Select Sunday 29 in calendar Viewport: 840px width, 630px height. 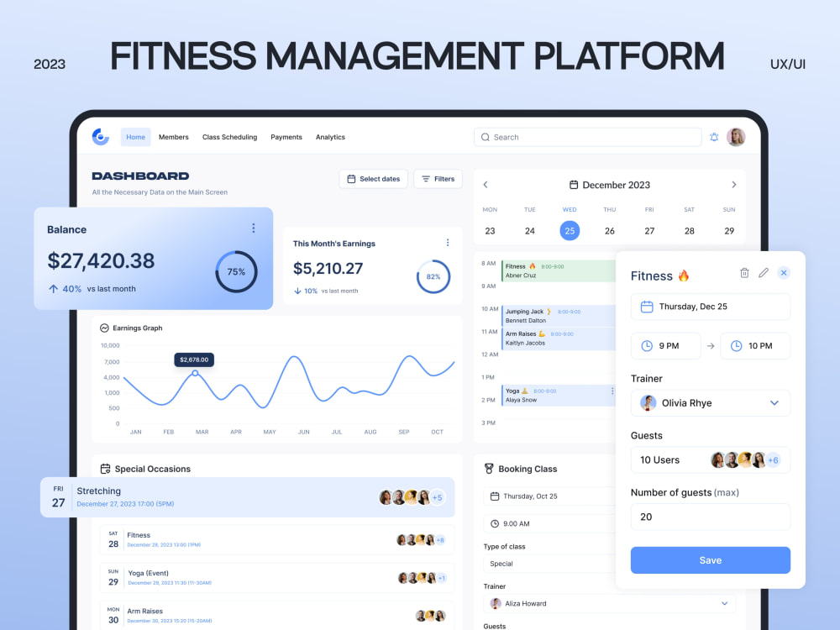pyautogui.click(x=729, y=231)
